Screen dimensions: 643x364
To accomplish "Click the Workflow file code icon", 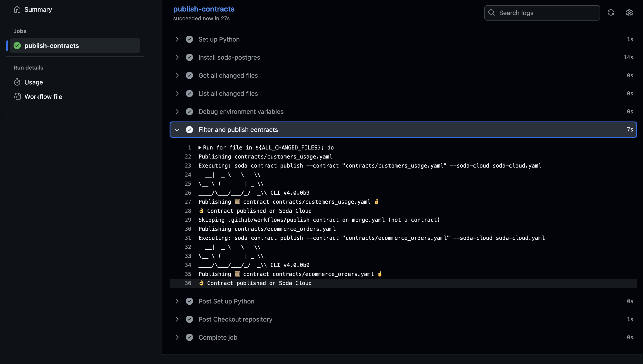I will (17, 96).
